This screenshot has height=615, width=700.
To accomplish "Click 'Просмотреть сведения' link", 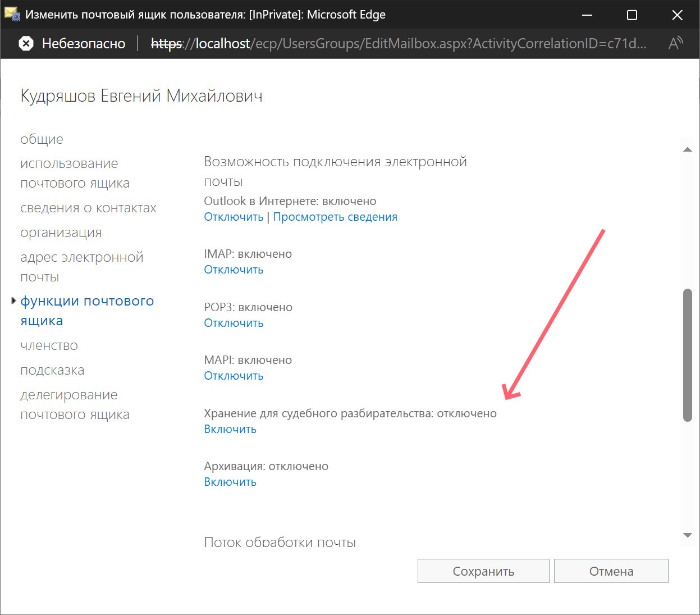I will [335, 217].
